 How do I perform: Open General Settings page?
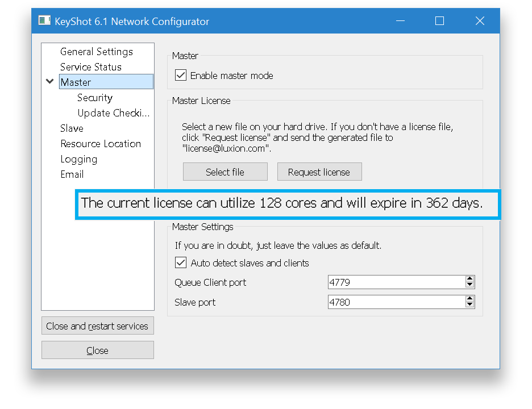(x=97, y=52)
